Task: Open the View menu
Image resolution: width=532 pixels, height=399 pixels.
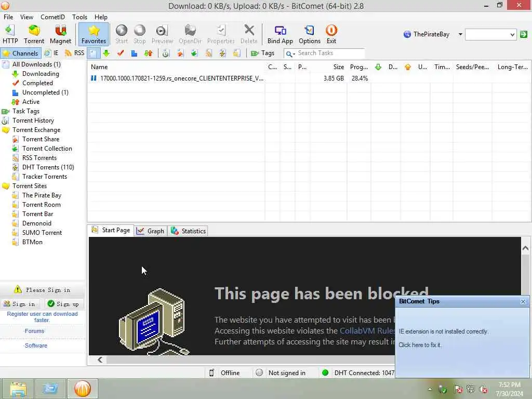Action: (x=26, y=17)
